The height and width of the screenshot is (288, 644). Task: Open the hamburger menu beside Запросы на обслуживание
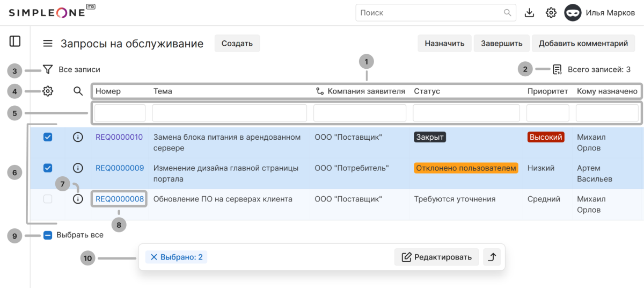pyautogui.click(x=48, y=44)
